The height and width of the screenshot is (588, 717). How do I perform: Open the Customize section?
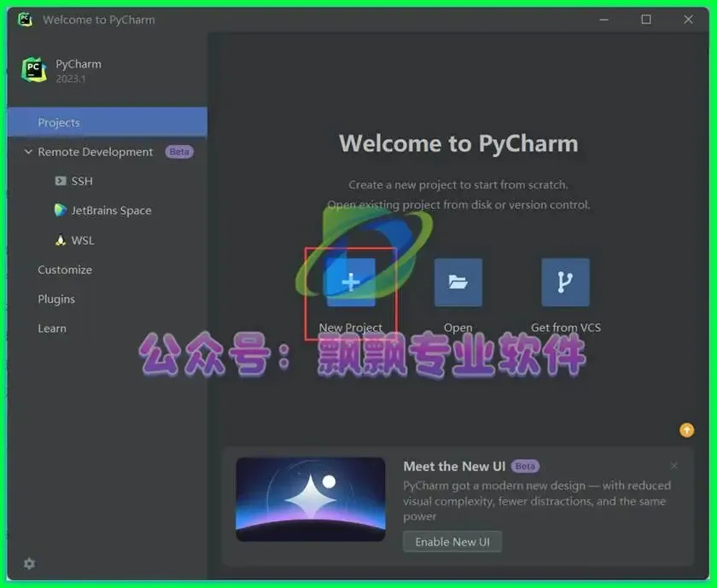tap(65, 270)
